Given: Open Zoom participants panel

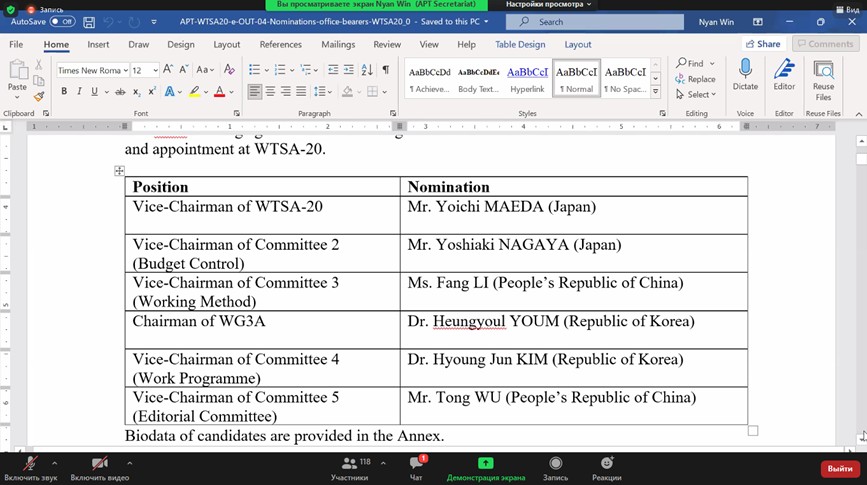Looking at the screenshot, I should coord(349,468).
